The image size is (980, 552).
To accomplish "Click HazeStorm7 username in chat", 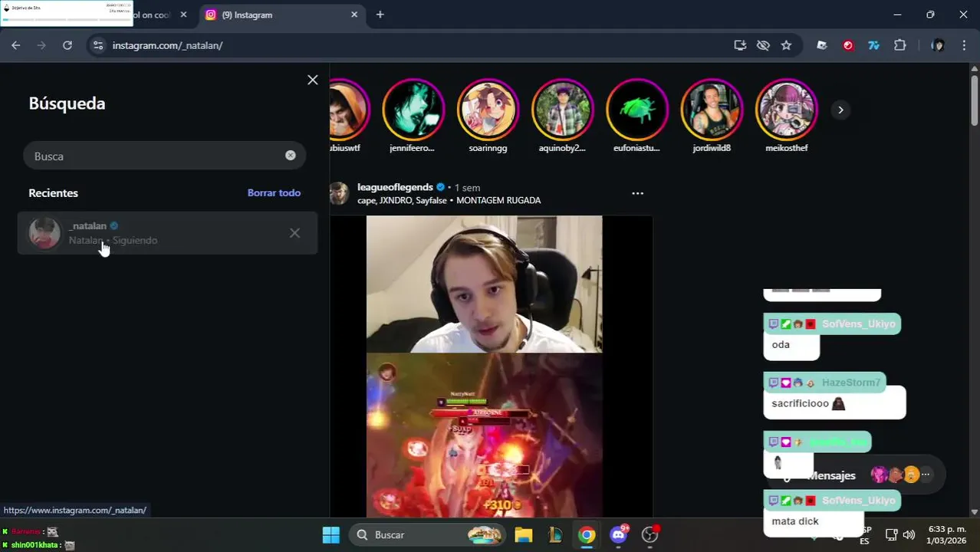I will click(851, 383).
